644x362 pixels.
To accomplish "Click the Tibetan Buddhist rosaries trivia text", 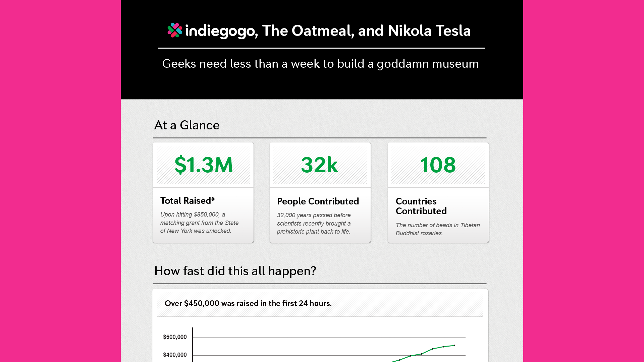I will point(437,229).
